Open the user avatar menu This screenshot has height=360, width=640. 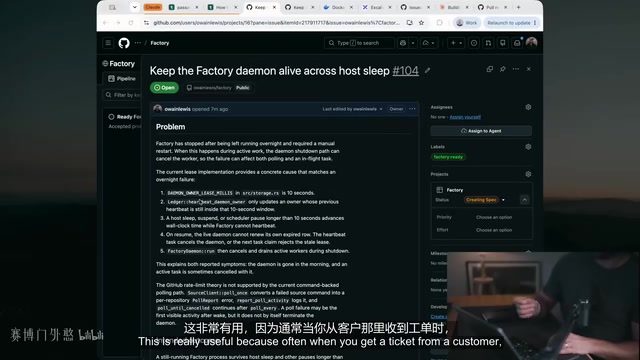point(531,42)
